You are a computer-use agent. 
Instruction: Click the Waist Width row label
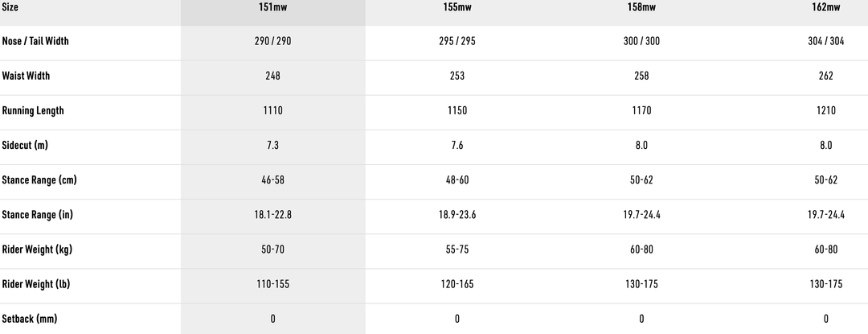[x=26, y=76]
